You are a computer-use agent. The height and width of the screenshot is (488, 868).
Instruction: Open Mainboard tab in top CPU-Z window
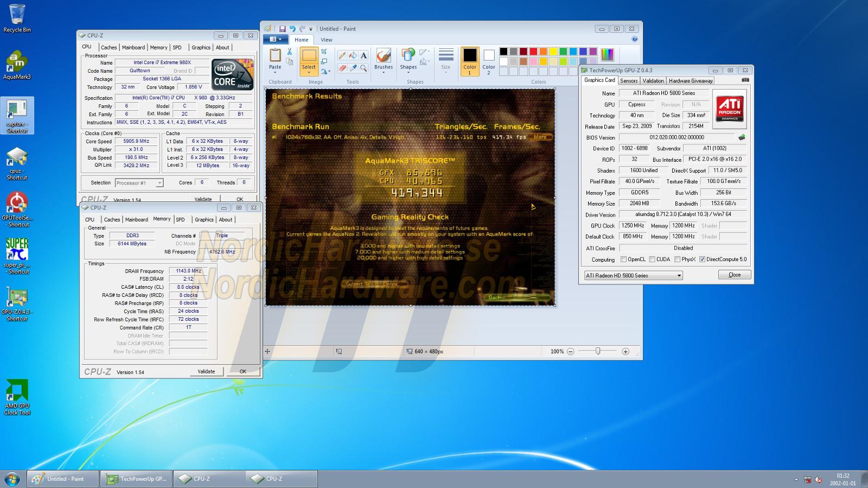(133, 47)
